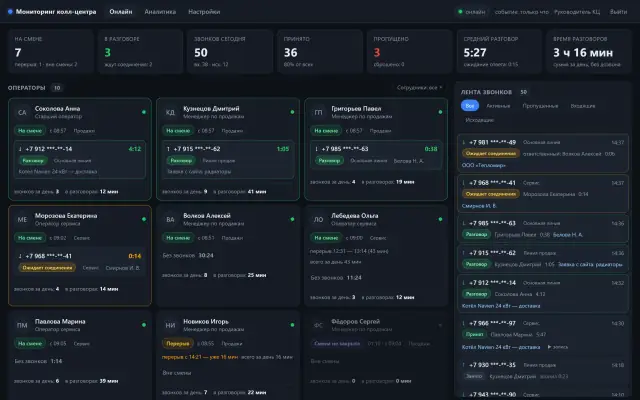Click the call arrow in Кузнецов Дмитрий's active call
The height and width of the screenshot is (400, 640).
[168, 149]
